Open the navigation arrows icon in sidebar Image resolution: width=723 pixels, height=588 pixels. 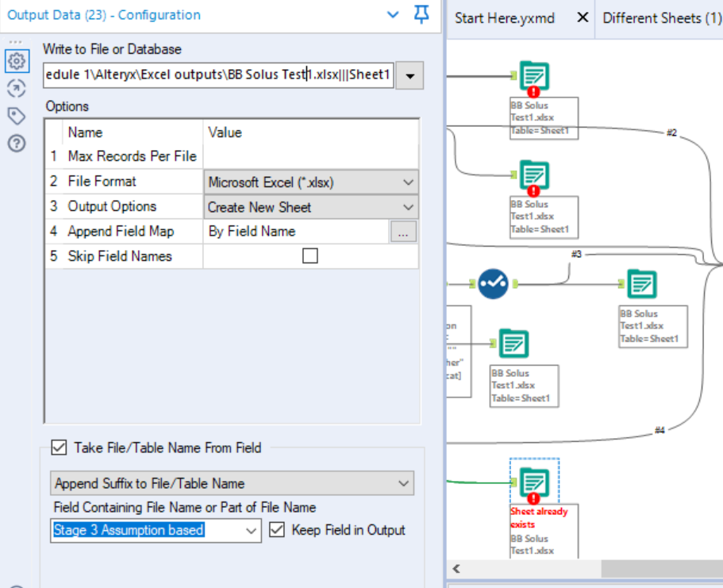coord(16,88)
